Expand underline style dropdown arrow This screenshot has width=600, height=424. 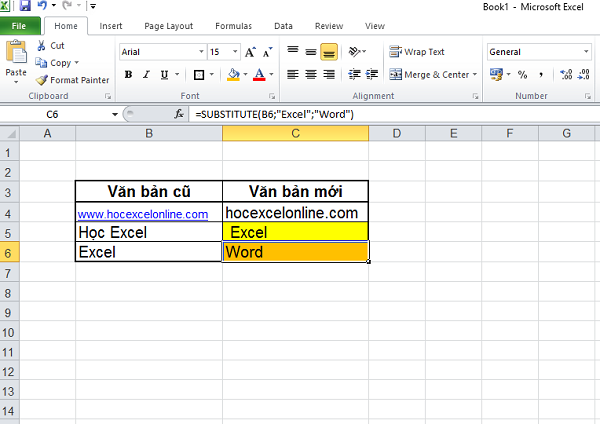(x=177, y=75)
